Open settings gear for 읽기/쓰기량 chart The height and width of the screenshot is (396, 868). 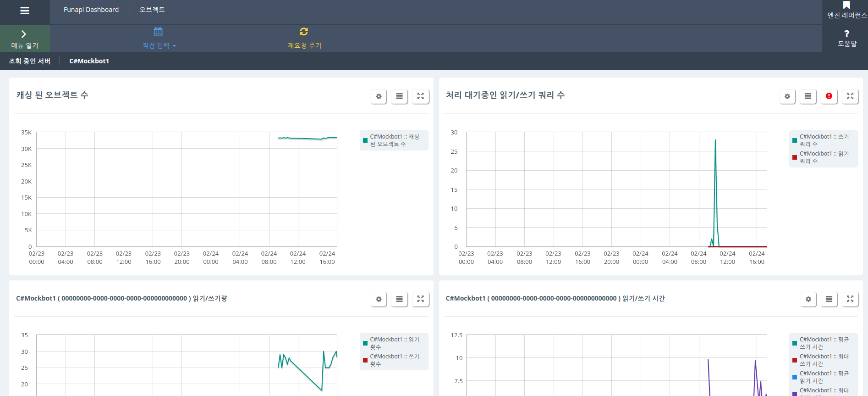click(379, 299)
